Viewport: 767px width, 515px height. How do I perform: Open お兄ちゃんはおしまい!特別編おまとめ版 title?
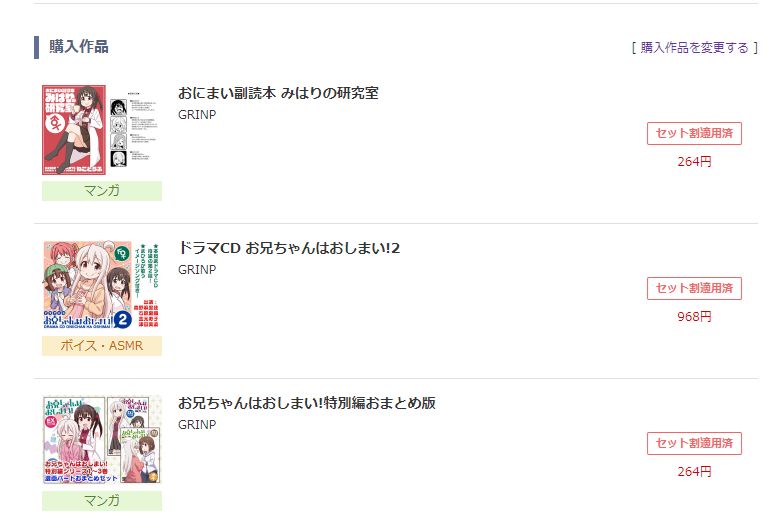click(x=307, y=403)
